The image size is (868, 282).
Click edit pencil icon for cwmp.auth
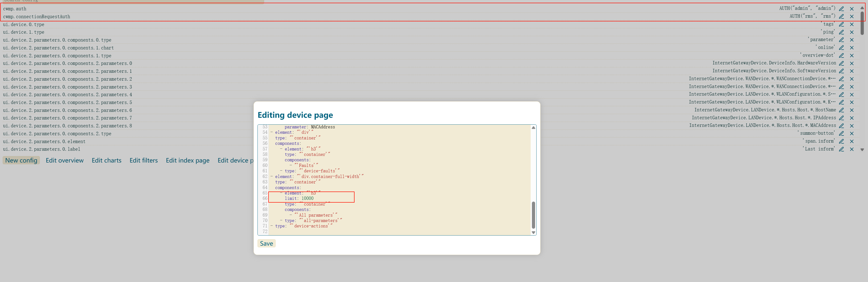(841, 9)
